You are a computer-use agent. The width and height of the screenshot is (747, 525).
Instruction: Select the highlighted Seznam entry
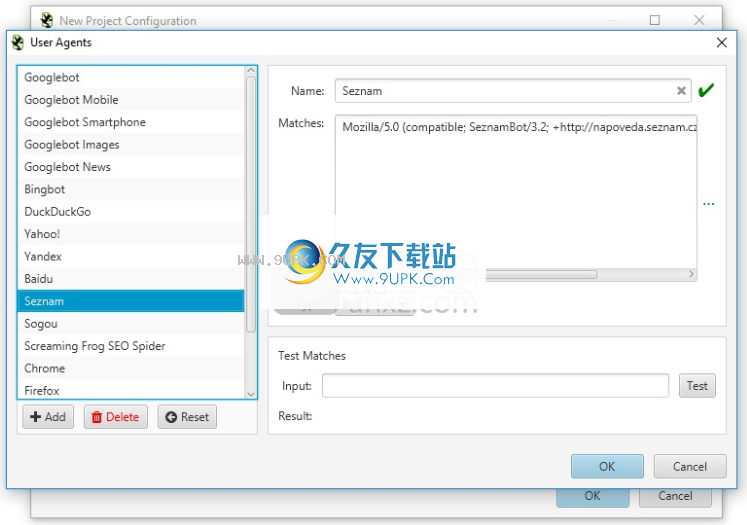tap(131, 301)
